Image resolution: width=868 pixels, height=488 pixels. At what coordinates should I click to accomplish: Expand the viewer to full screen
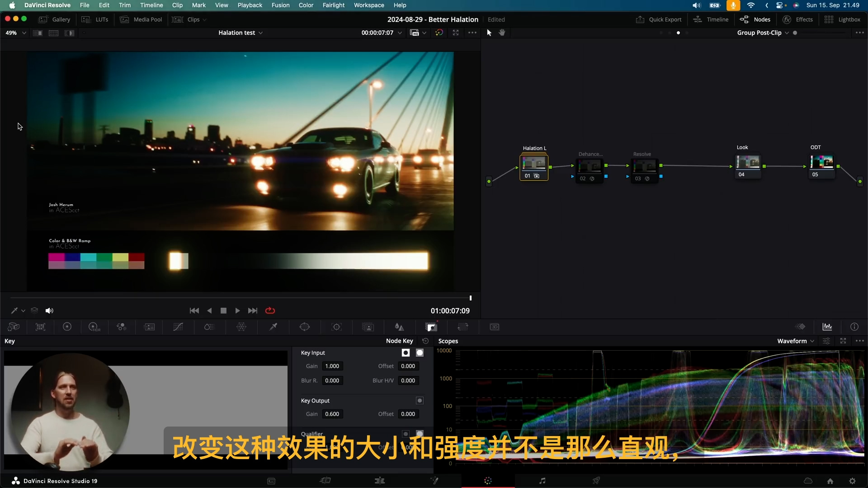[x=456, y=33]
